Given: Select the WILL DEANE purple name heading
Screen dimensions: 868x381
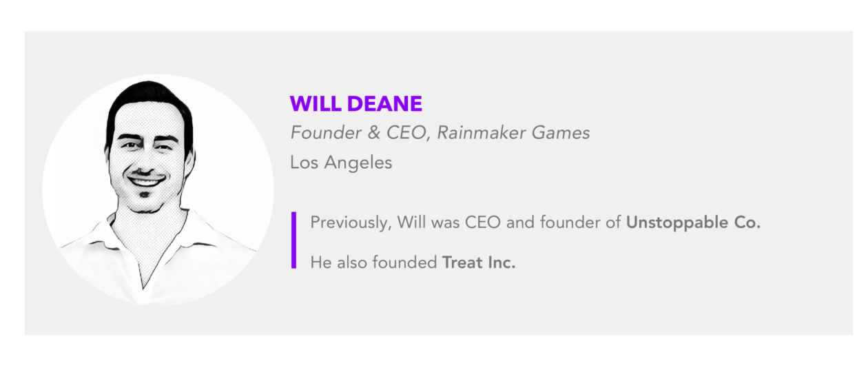Looking at the screenshot, I should [355, 104].
